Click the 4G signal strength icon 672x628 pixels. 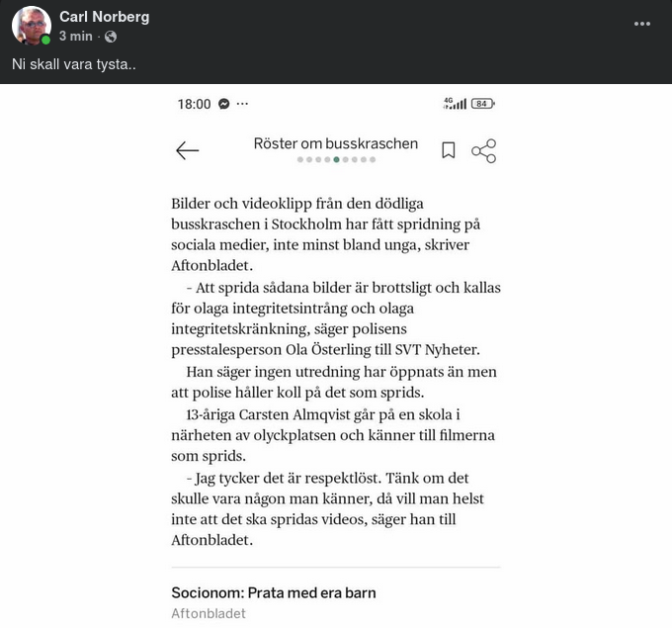tap(455, 104)
